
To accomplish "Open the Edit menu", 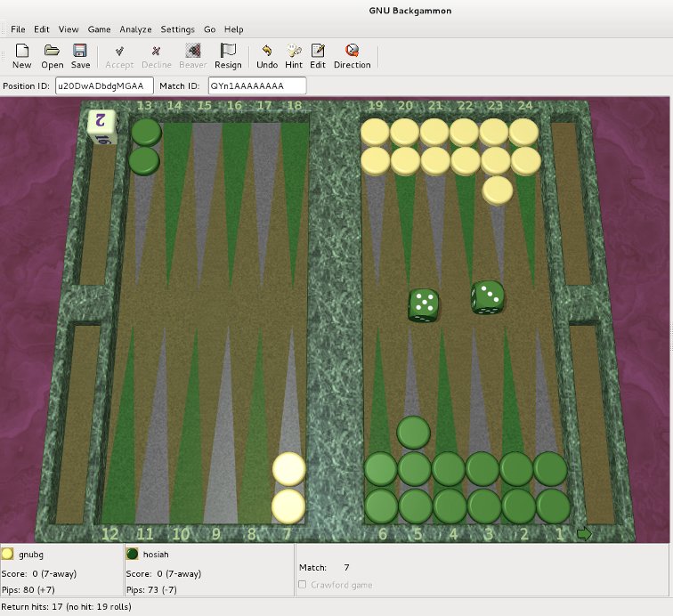I will click(42, 29).
